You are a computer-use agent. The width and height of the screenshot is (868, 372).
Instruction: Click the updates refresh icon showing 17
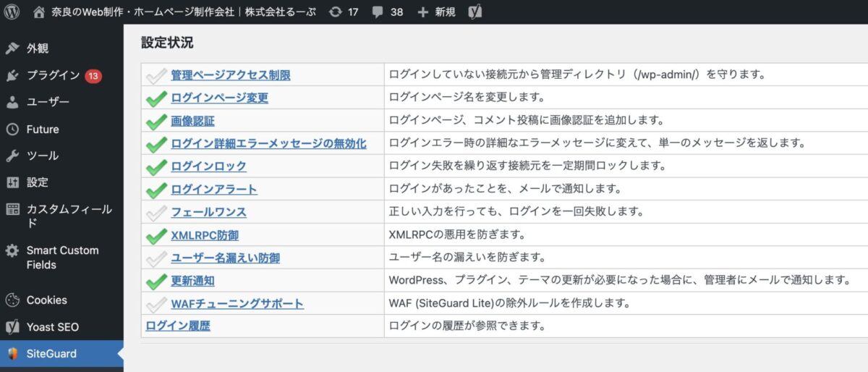click(x=336, y=12)
